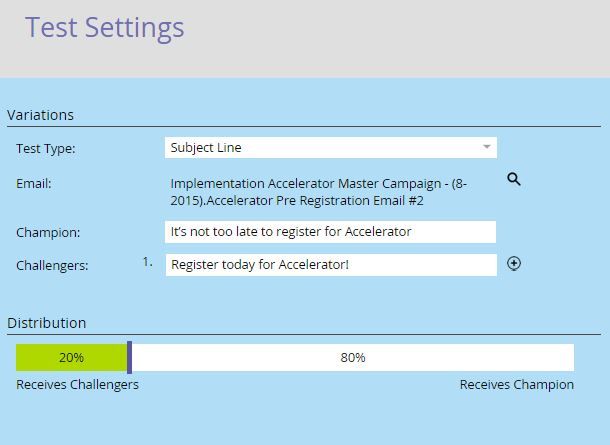This screenshot has height=445, width=610.
Task: Click the Variations section header
Action: pyautogui.click(x=40, y=115)
